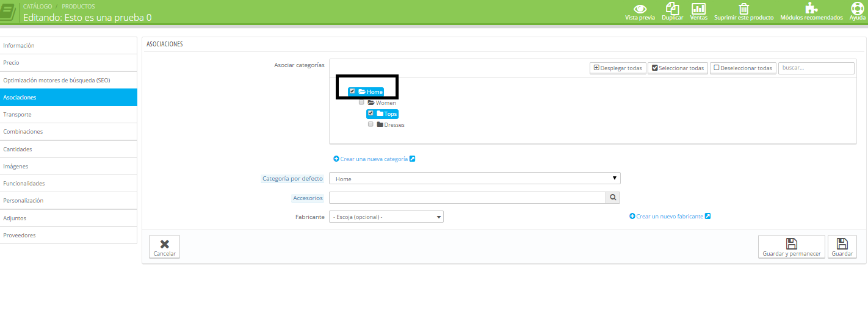Click Crear una nueva categoría link
The image size is (868, 313).
374,159
